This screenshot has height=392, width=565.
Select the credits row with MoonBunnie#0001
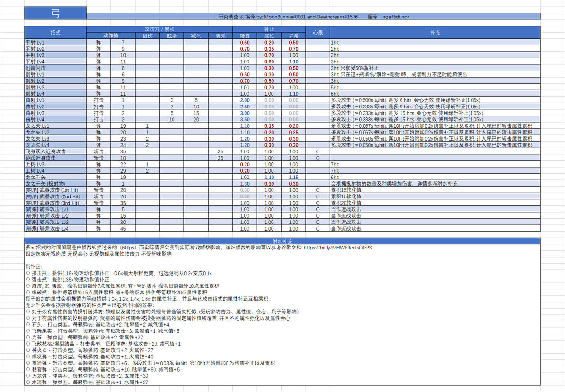313,17
